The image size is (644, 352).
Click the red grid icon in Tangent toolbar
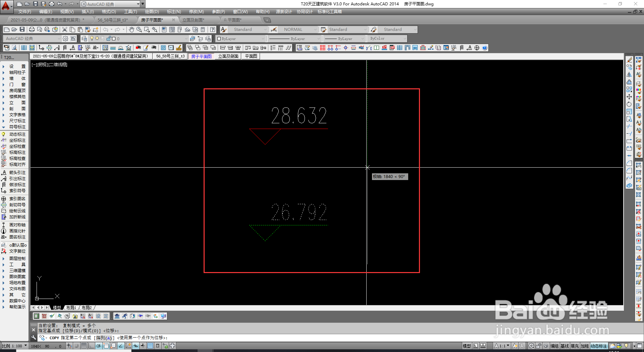point(323,48)
